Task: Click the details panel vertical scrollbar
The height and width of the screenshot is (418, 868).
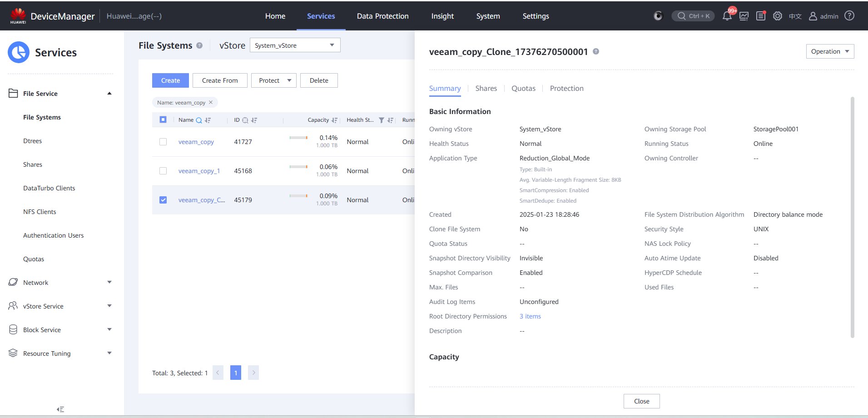Action: [852, 217]
